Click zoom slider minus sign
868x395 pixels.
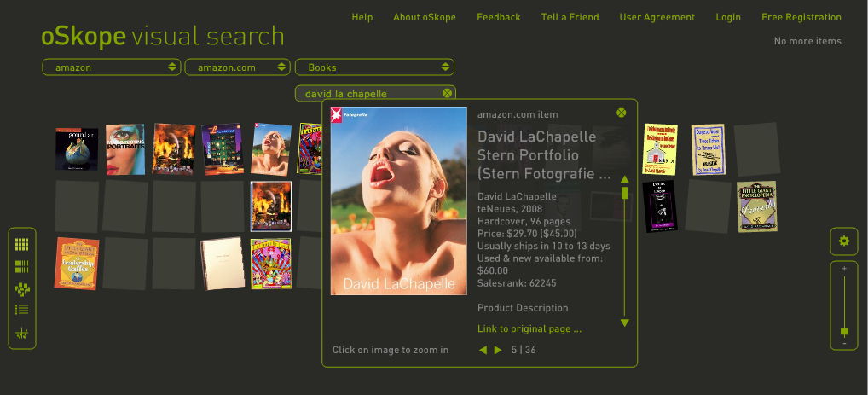click(844, 343)
